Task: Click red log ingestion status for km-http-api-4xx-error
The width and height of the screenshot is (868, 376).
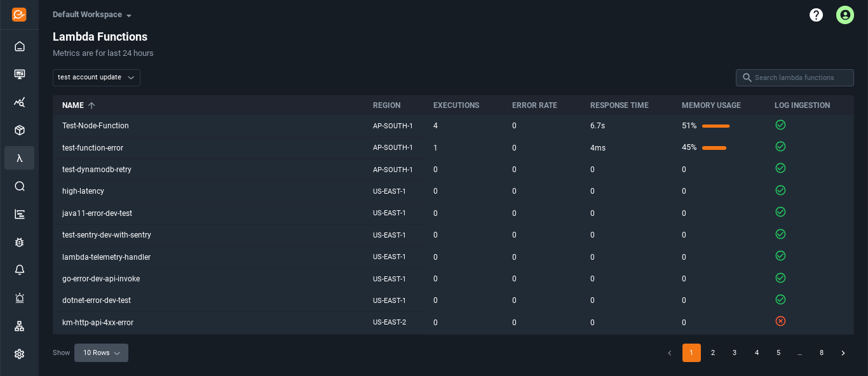Action: point(781,321)
